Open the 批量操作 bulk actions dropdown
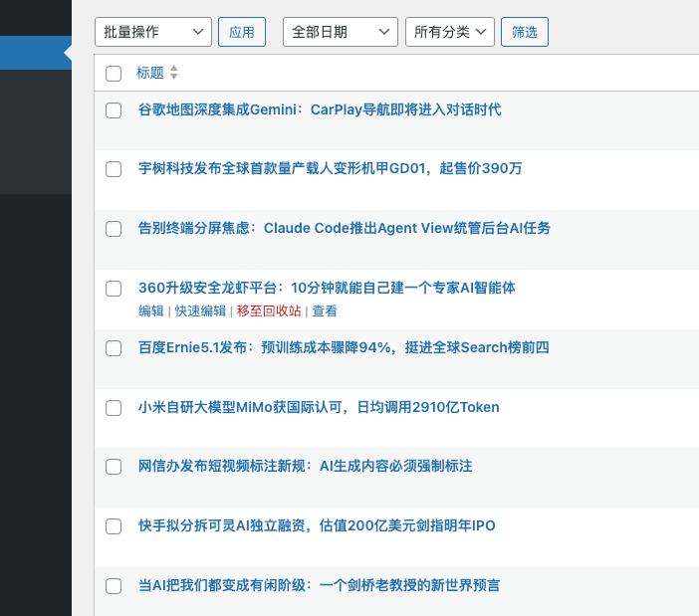Image resolution: width=699 pixels, height=616 pixels. [153, 32]
